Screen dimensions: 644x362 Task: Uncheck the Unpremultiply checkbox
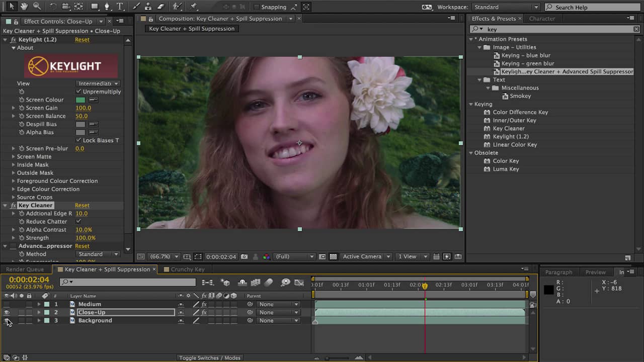click(78, 92)
